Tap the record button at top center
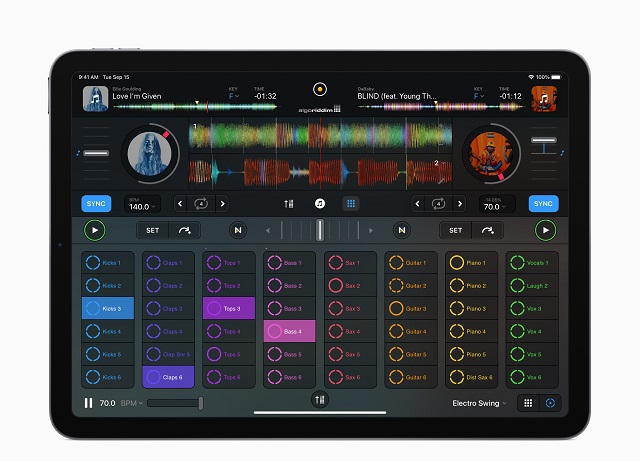Screen dimensions: 640x461 tap(320, 89)
